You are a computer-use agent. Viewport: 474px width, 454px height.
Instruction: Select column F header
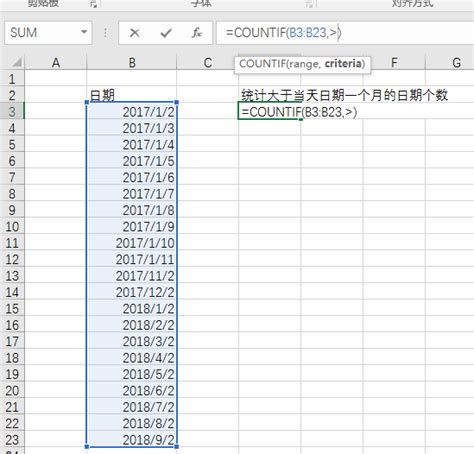pos(394,62)
